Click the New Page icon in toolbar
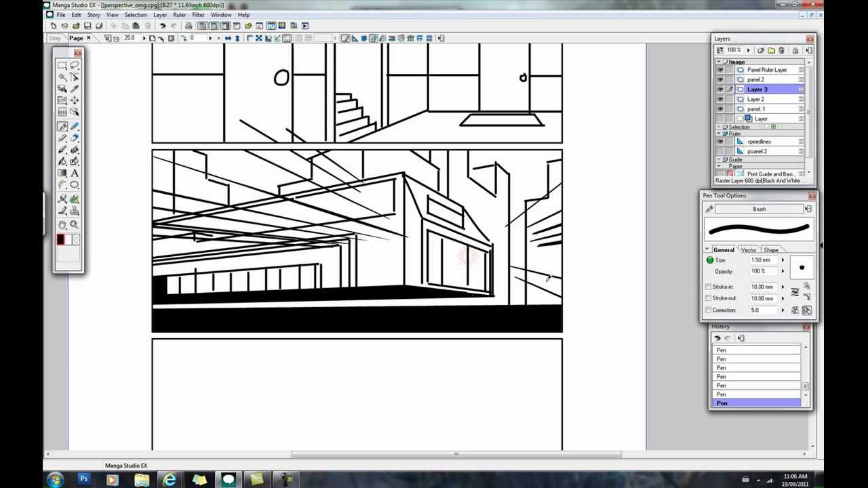 pyautogui.click(x=54, y=26)
